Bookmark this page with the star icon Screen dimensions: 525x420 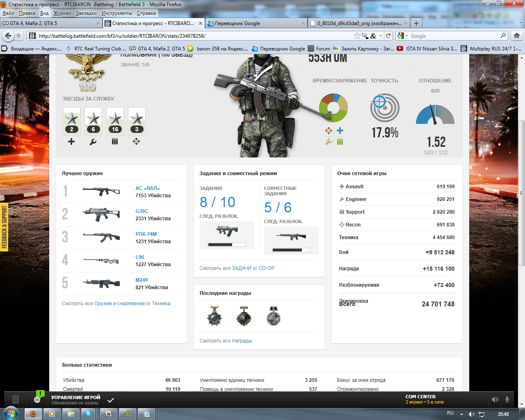click(357, 36)
